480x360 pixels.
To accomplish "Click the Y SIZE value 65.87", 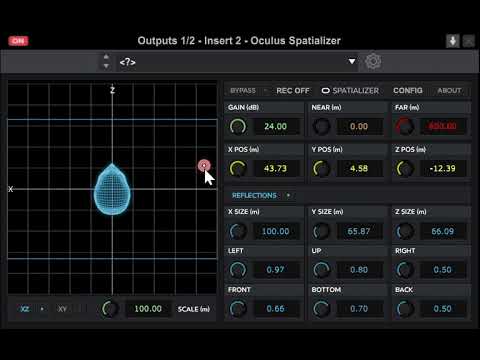I will click(359, 231).
